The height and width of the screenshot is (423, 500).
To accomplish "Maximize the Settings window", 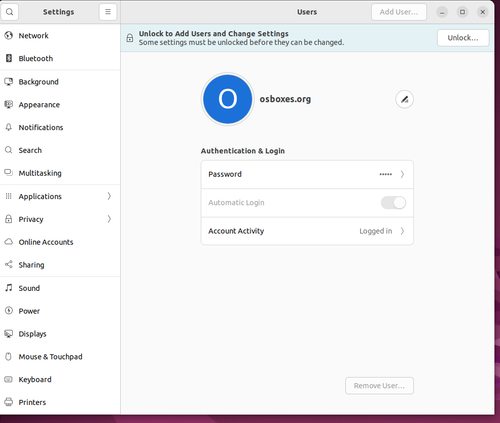I will click(x=462, y=12).
